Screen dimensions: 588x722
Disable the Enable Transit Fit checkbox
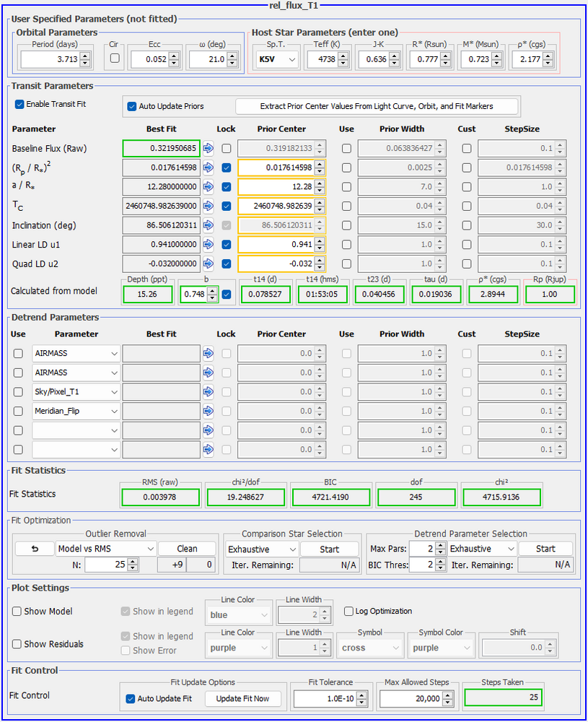(17, 103)
